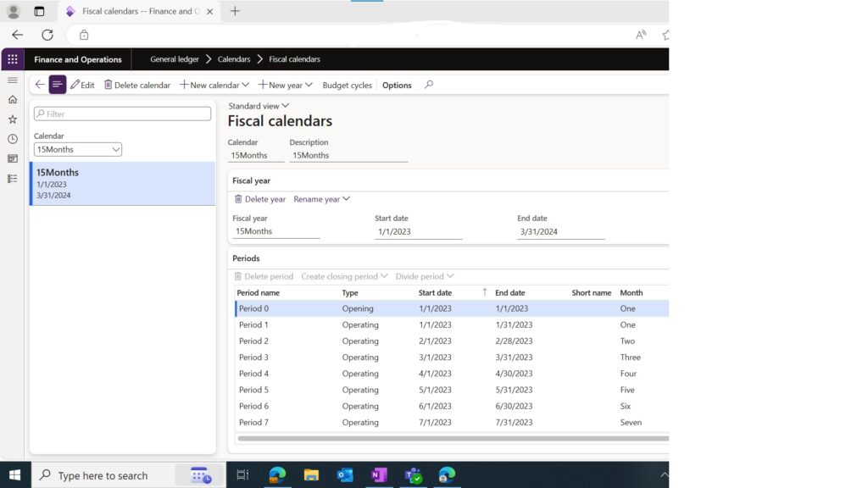Click the End date field 3/31/2024
This screenshot has width=868, height=488.
pyautogui.click(x=561, y=232)
